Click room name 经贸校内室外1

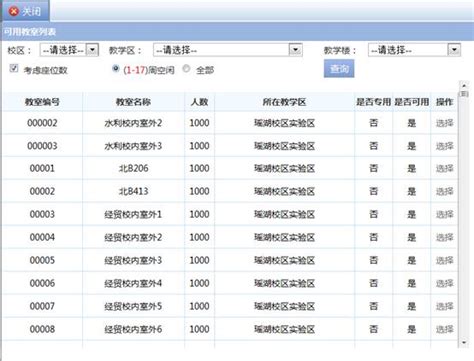click(x=133, y=214)
